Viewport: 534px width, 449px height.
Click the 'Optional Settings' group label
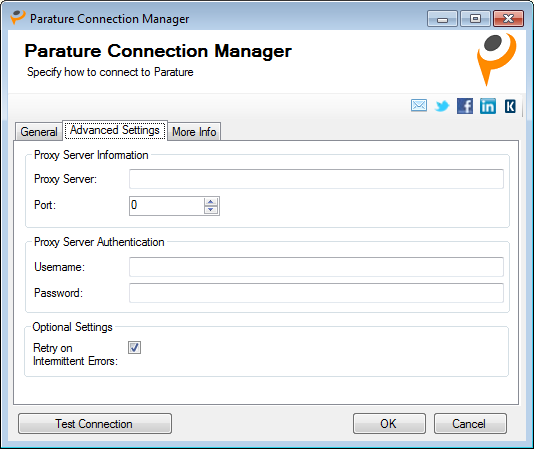[x=72, y=327]
